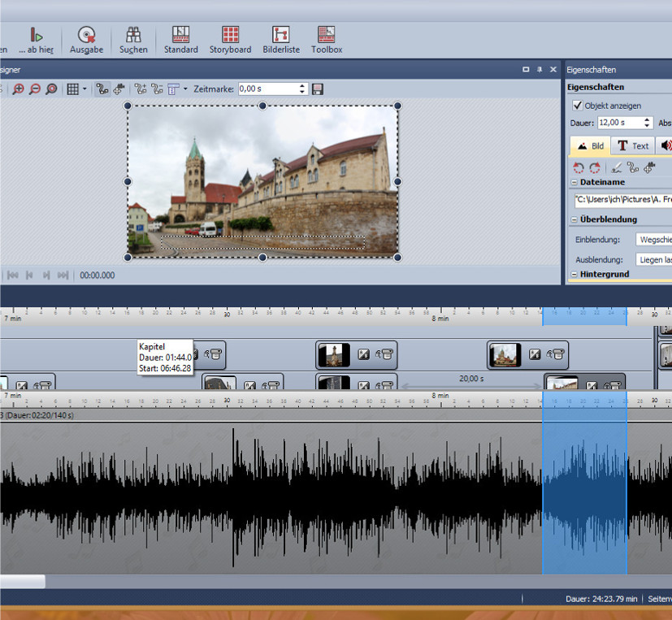Open the grid options dropdown arrow
Screen dimensions: 672x620
85,89
